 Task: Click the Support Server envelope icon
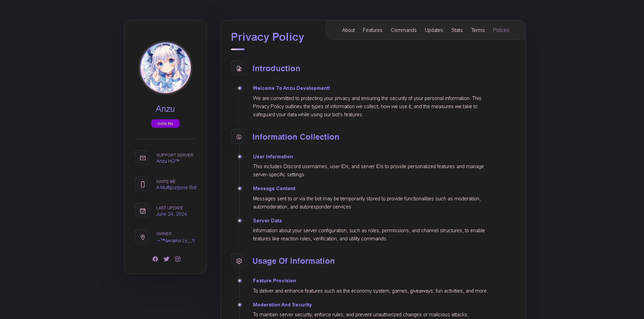[142, 158]
